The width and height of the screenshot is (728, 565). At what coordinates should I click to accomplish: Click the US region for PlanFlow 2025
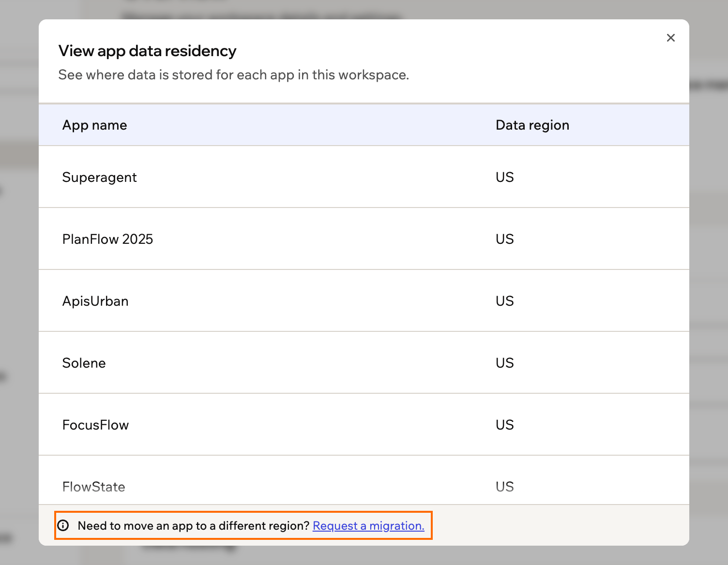tap(505, 239)
